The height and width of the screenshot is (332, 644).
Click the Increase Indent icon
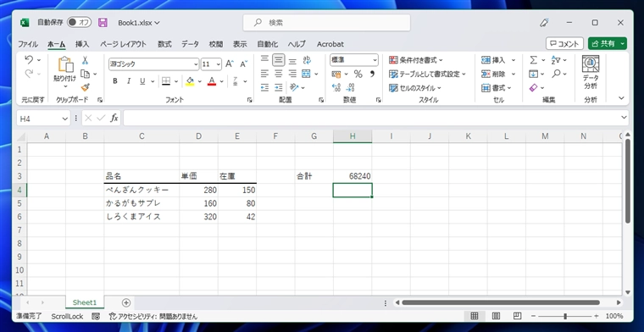point(279,87)
